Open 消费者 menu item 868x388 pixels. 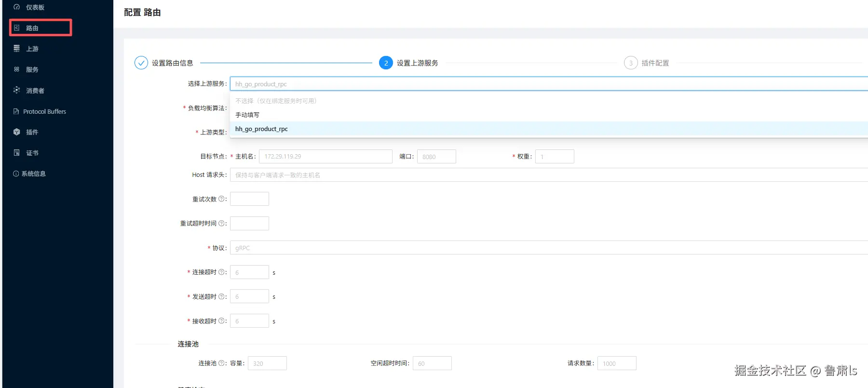pos(58,90)
